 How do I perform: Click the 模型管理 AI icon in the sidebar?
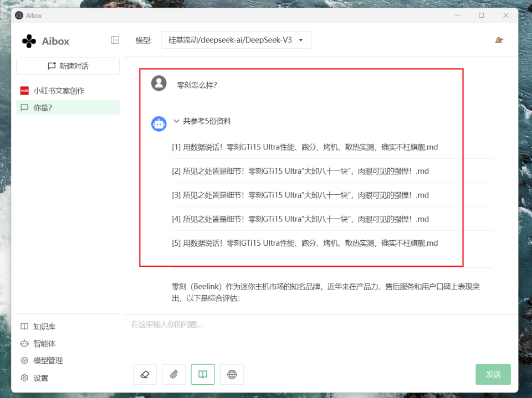[x=24, y=360]
